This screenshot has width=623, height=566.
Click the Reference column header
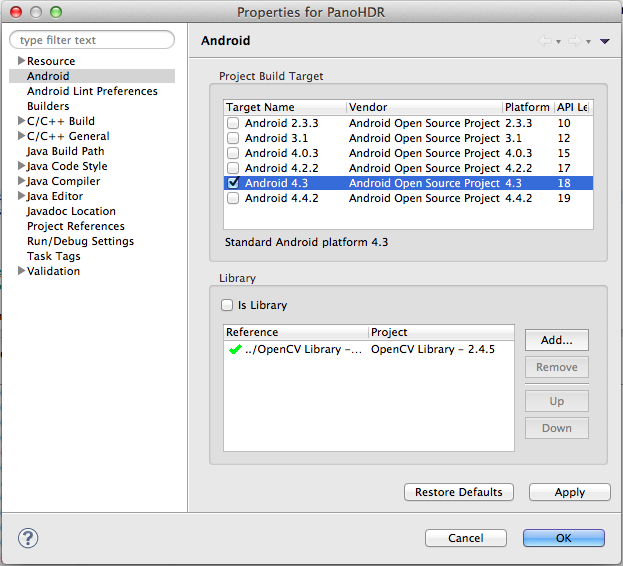296,332
